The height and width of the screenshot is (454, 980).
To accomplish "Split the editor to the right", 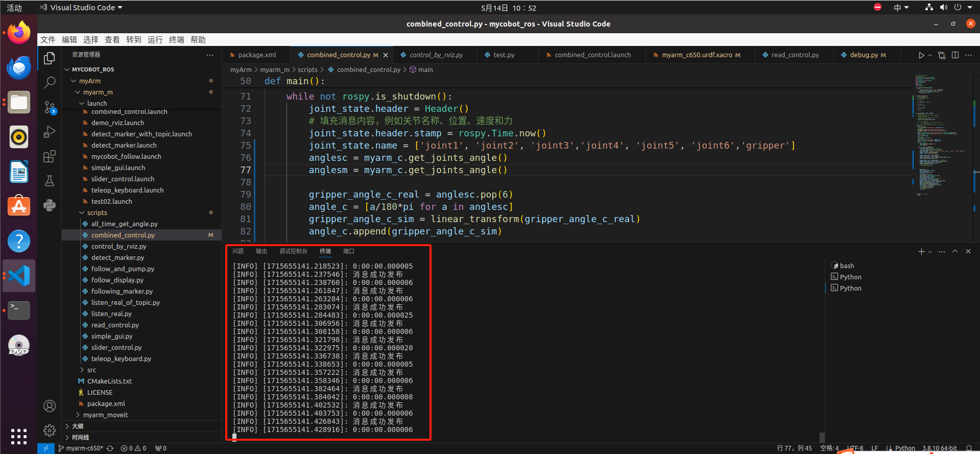I will pyautogui.click(x=955, y=55).
